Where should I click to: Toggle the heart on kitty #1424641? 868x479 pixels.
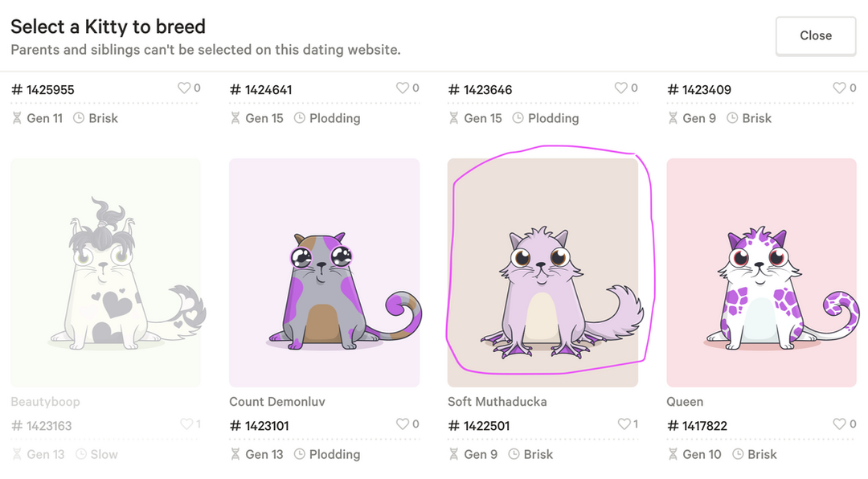pyautogui.click(x=403, y=88)
